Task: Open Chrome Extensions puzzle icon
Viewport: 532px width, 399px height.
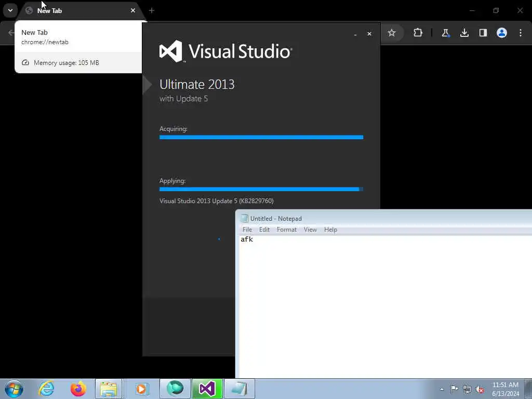Action: point(418,33)
